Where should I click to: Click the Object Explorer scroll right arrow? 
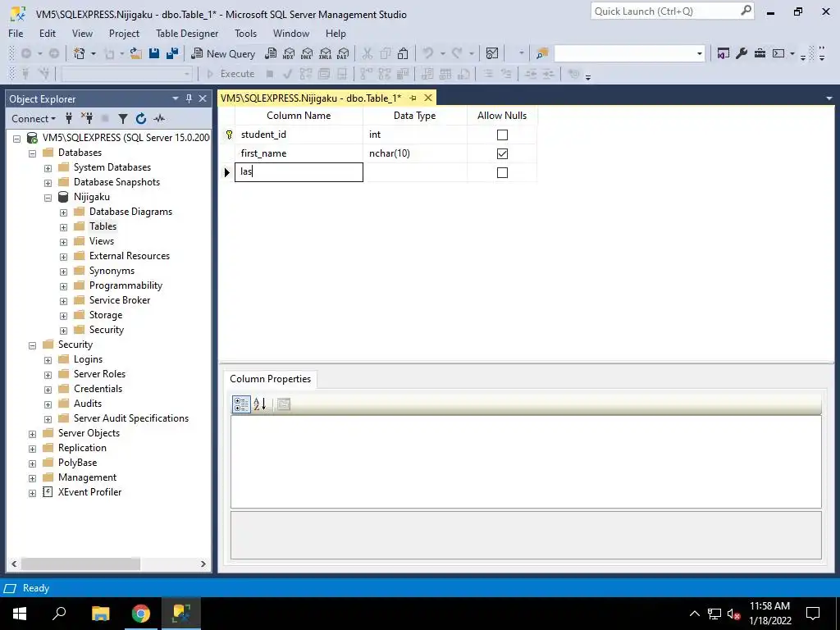pos(203,564)
